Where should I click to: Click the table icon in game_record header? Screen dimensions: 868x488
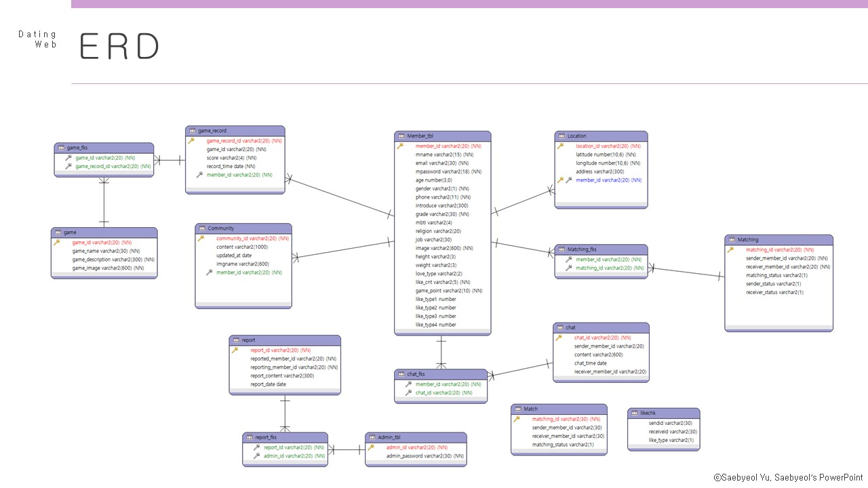[193, 131]
